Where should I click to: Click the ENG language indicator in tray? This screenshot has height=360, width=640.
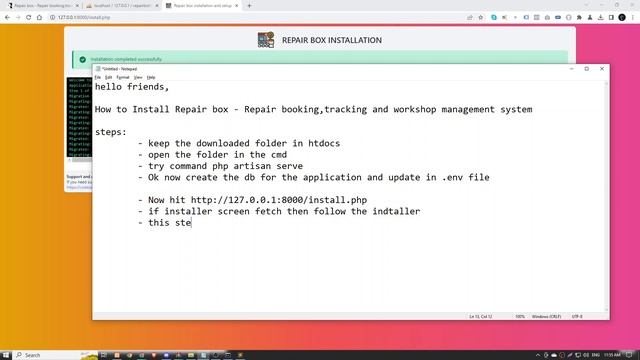596,355
